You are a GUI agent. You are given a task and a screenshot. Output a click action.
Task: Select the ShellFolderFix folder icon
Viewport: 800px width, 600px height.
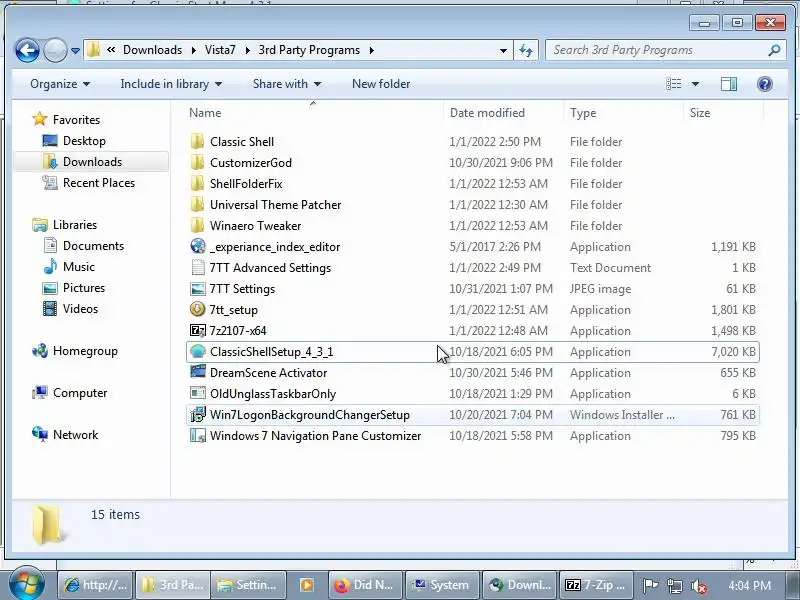[x=197, y=184]
